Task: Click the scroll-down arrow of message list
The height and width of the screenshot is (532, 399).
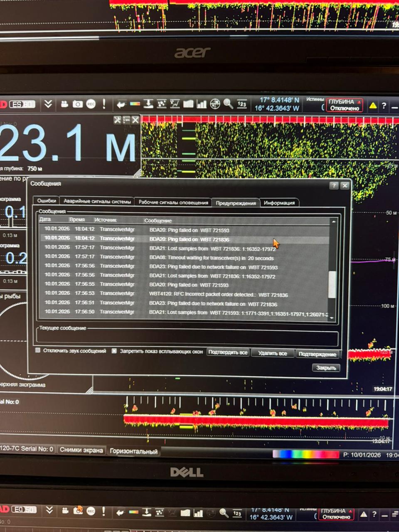Action: point(332,318)
